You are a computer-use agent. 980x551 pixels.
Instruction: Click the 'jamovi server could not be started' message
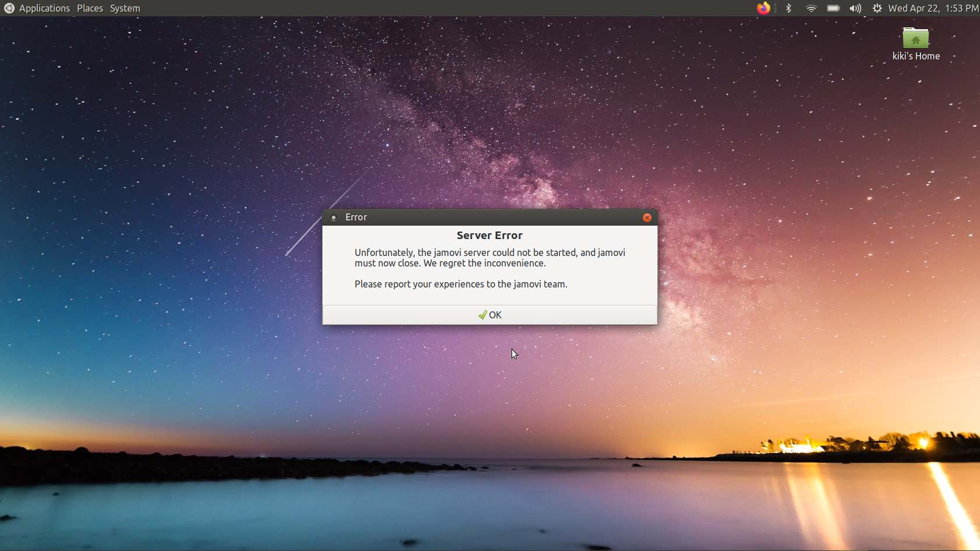[x=490, y=258]
